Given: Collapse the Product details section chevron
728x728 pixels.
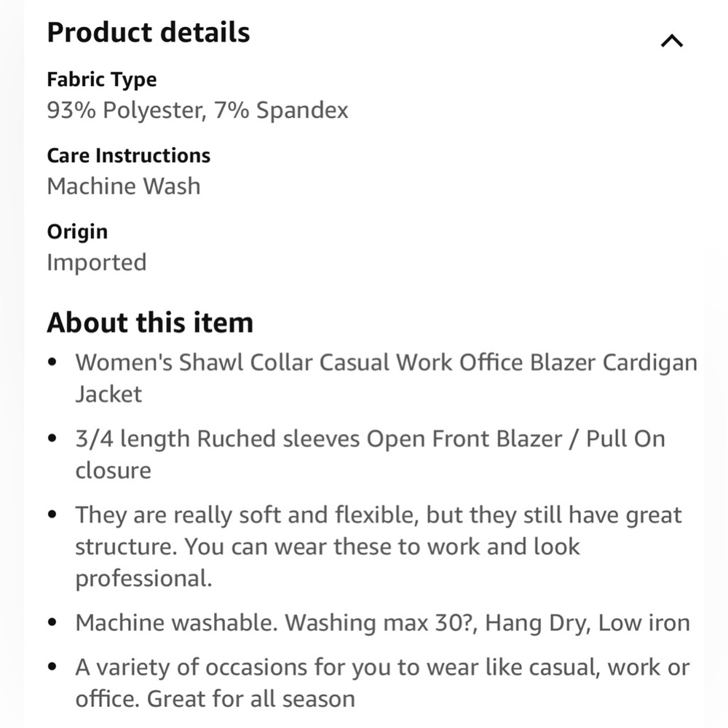Looking at the screenshot, I should tap(671, 41).
